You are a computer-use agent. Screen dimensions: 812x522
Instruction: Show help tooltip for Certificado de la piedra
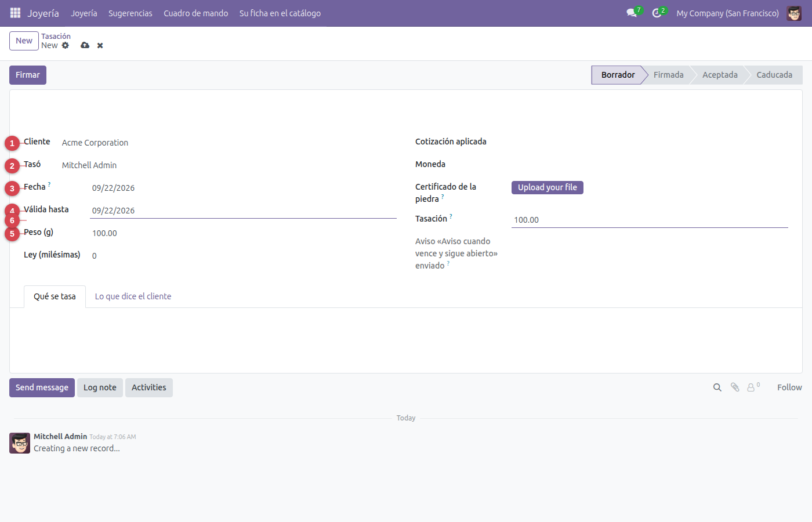click(443, 197)
